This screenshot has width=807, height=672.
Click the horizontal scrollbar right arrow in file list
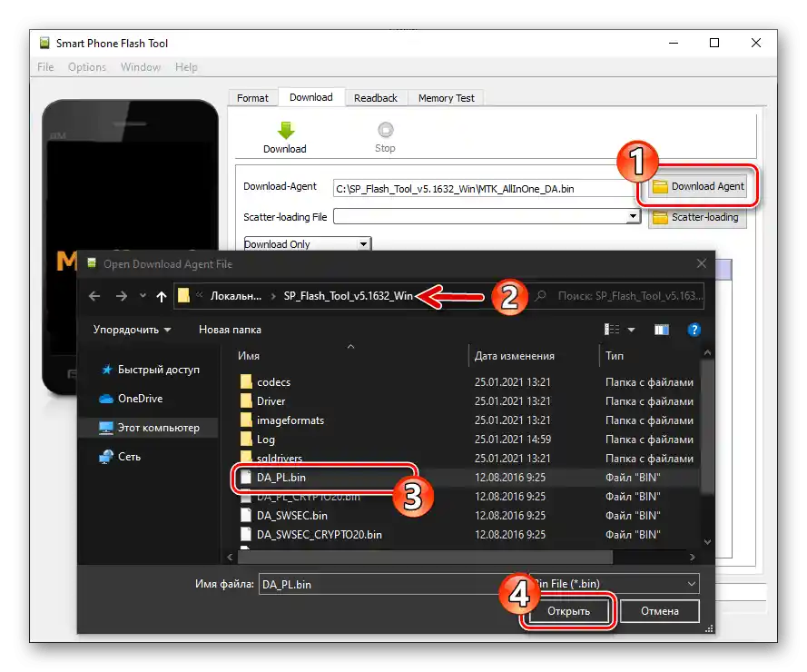[x=693, y=558]
